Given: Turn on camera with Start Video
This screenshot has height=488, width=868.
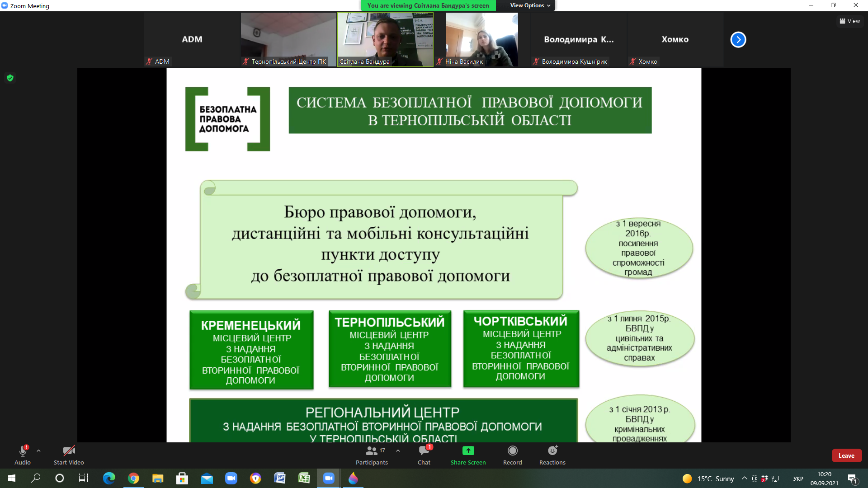Looking at the screenshot, I should pyautogui.click(x=69, y=455).
